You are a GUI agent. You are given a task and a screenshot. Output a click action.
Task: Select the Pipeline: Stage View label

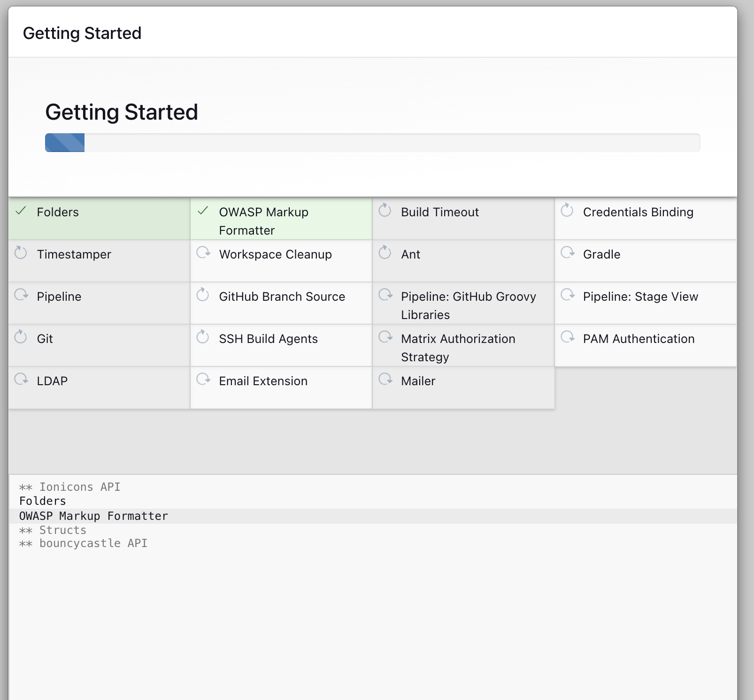click(x=640, y=297)
